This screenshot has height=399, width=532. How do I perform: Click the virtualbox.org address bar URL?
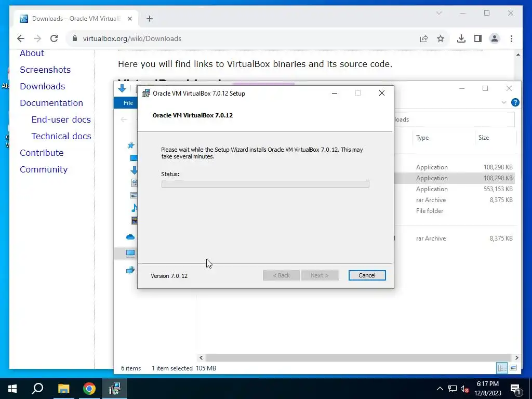point(132,38)
